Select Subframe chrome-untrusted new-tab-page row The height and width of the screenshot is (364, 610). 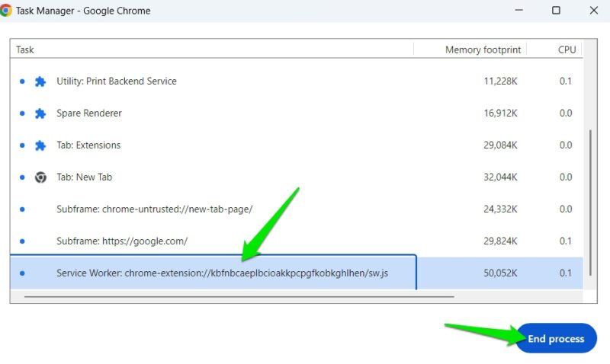click(x=297, y=209)
